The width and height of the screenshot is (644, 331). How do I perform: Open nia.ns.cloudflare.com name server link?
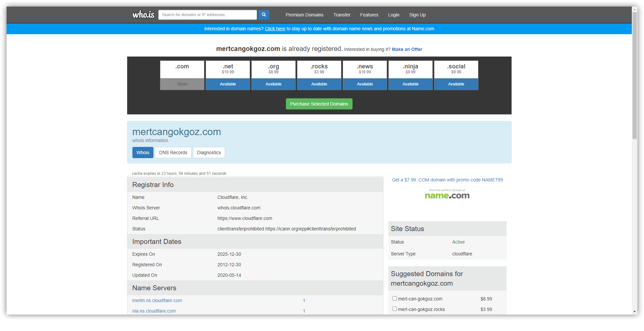pos(154,311)
